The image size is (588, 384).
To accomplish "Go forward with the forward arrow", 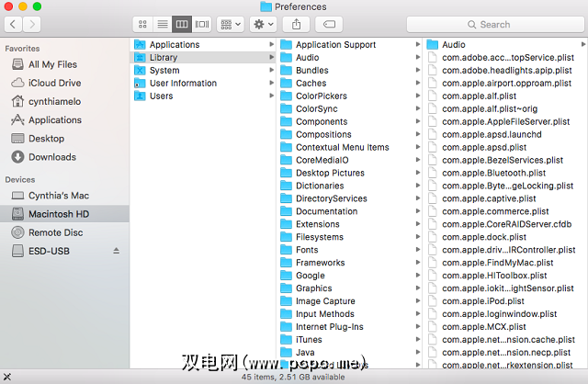I will pyautogui.click(x=32, y=25).
